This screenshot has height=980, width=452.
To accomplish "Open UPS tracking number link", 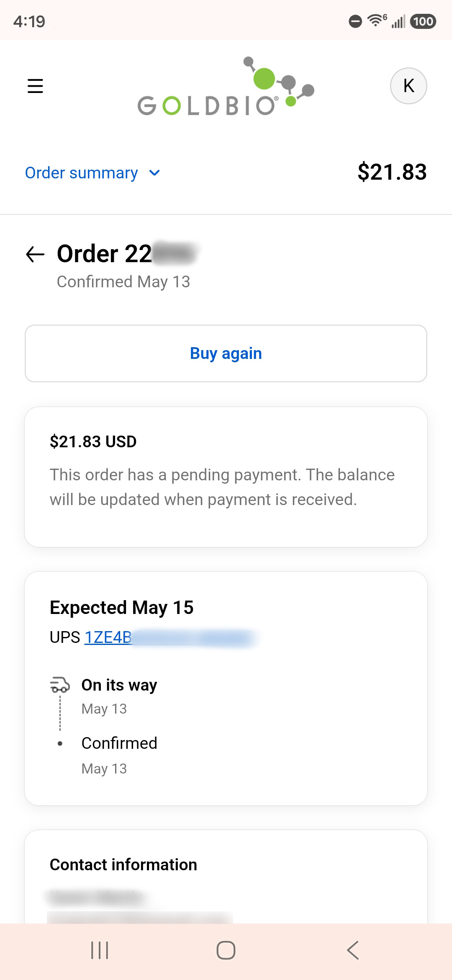I will pos(169,637).
